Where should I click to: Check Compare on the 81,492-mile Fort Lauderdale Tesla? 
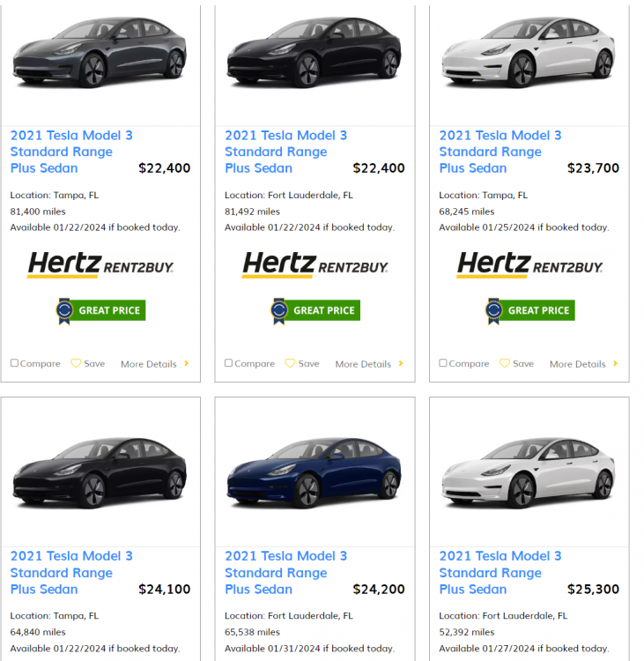click(229, 363)
